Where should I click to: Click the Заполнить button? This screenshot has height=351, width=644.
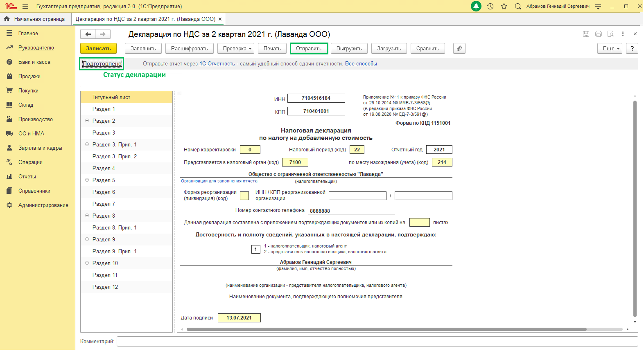pyautogui.click(x=143, y=48)
